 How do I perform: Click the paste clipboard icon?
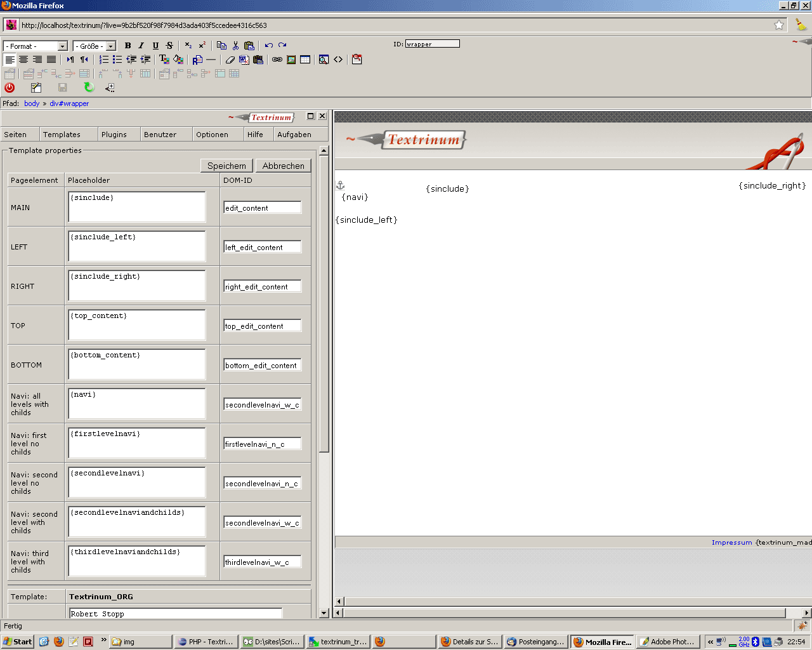click(x=249, y=46)
